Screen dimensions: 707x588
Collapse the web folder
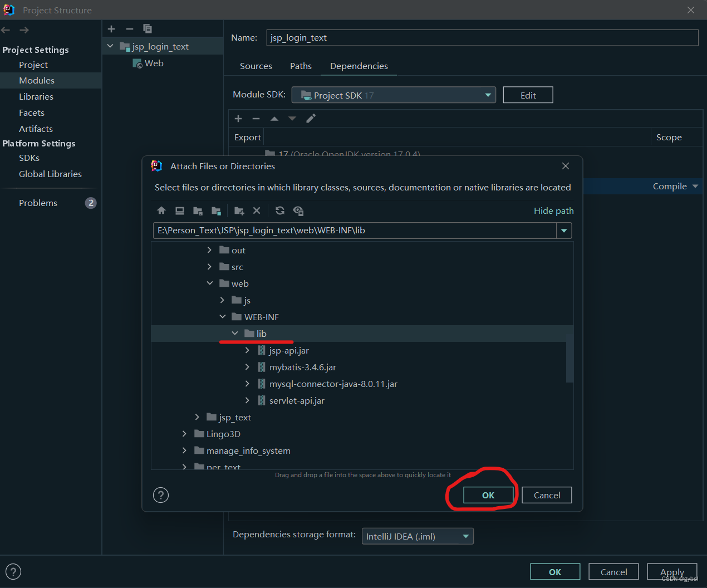(x=210, y=283)
